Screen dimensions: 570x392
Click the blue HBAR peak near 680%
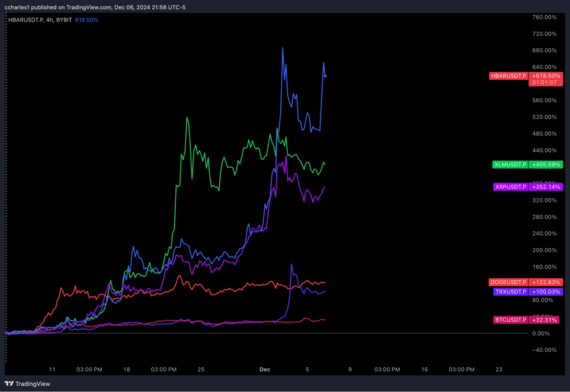[283, 48]
